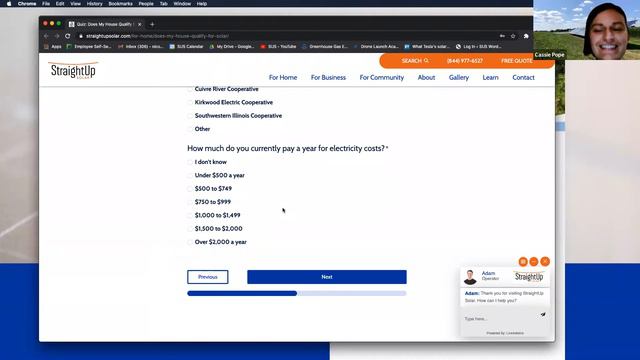Open the My Drive - Google bookmark
Image resolution: width=640 pixels, height=360 pixels.
(232, 47)
